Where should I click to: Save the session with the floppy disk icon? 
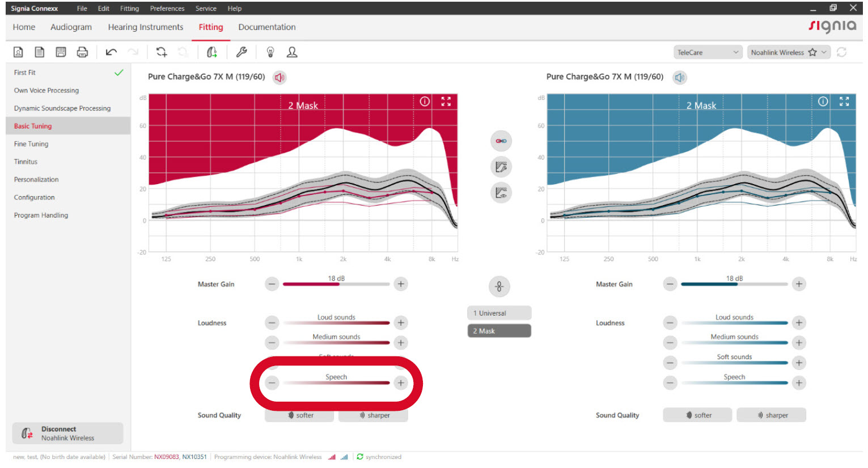pos(61,52)
